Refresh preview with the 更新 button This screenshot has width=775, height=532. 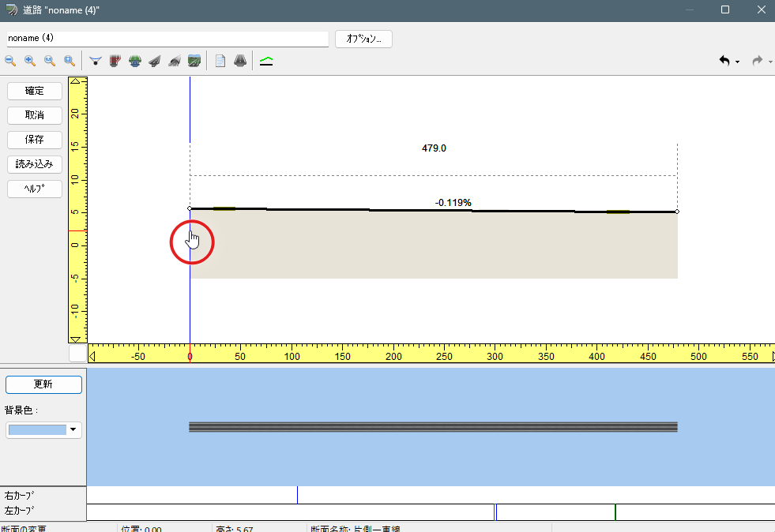(x=43, y=385)
